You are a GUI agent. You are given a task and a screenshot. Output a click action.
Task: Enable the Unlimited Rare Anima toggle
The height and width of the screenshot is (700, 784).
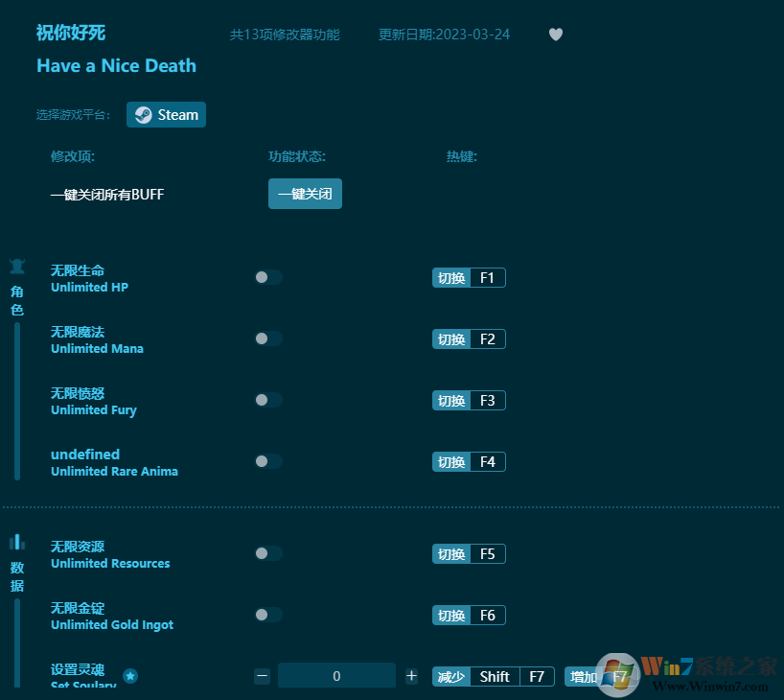268,461
